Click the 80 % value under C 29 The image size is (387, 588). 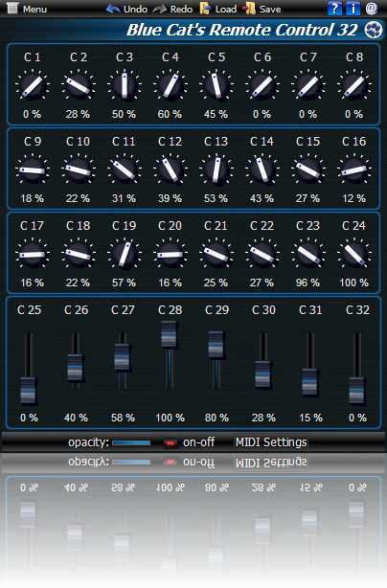[x=216, y=418]
